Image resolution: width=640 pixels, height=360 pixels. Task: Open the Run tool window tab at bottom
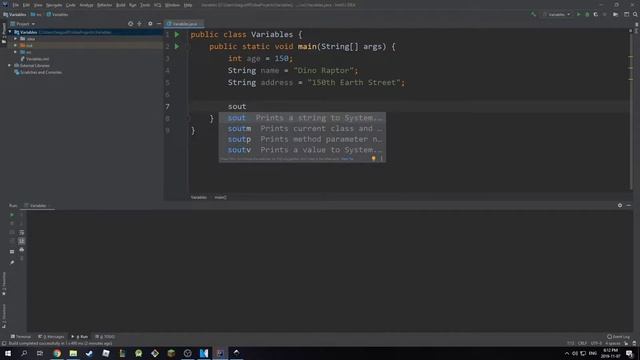point(80,337)
